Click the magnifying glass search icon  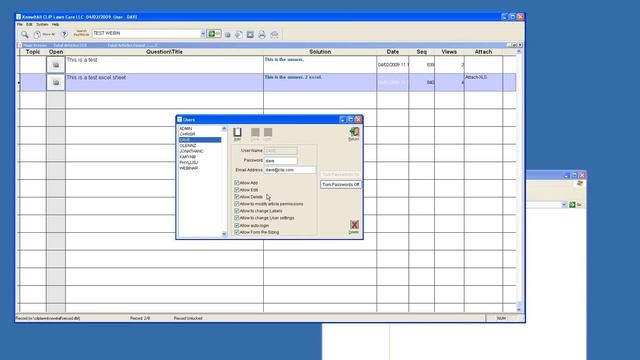click(x=24, y=35)
